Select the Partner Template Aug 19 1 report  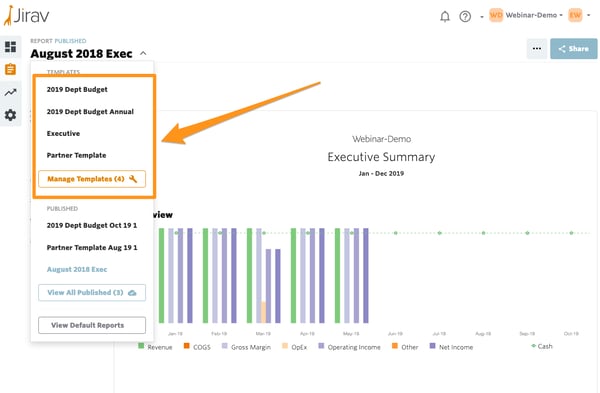[x=92, y=248]
